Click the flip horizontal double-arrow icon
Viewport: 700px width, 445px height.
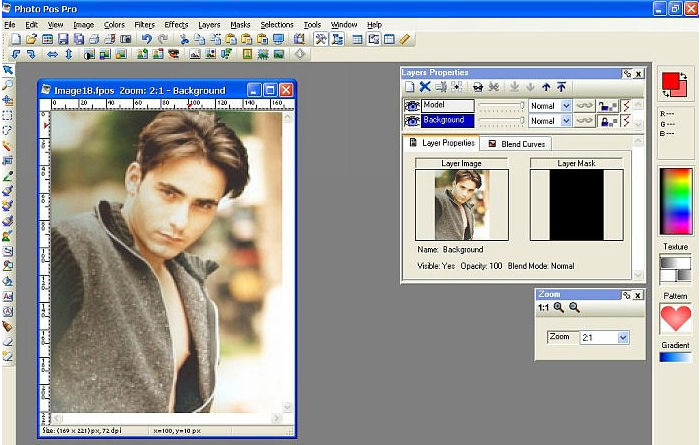pyautogui.click(x=52, y=54)
